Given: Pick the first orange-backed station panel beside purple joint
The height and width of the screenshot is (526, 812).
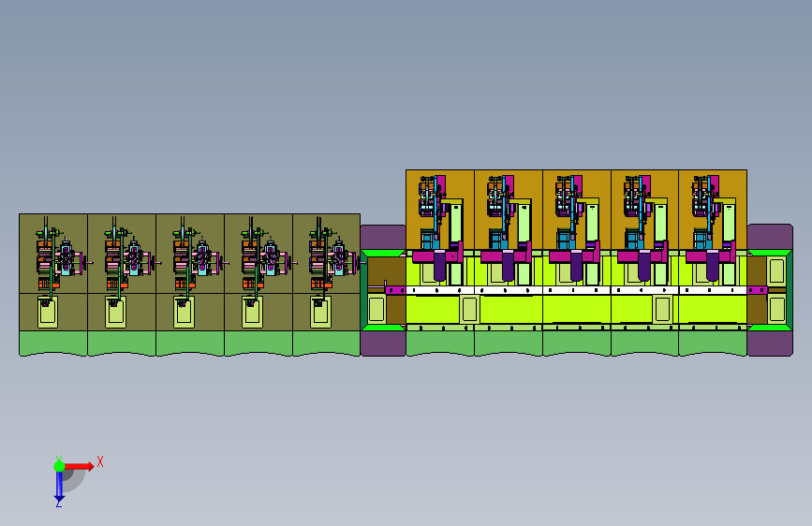Looking at the screenshot, I should click(x=440, y=210).
